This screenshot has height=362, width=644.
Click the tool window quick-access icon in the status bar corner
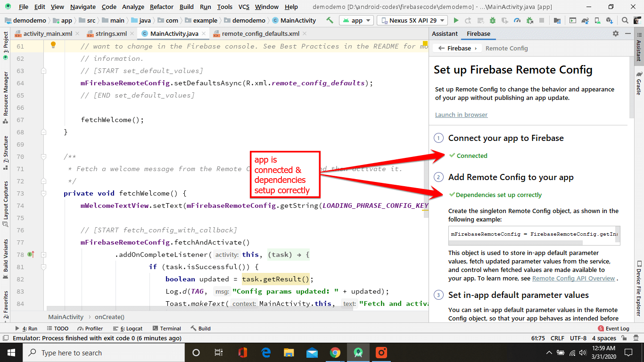(5, 338)
